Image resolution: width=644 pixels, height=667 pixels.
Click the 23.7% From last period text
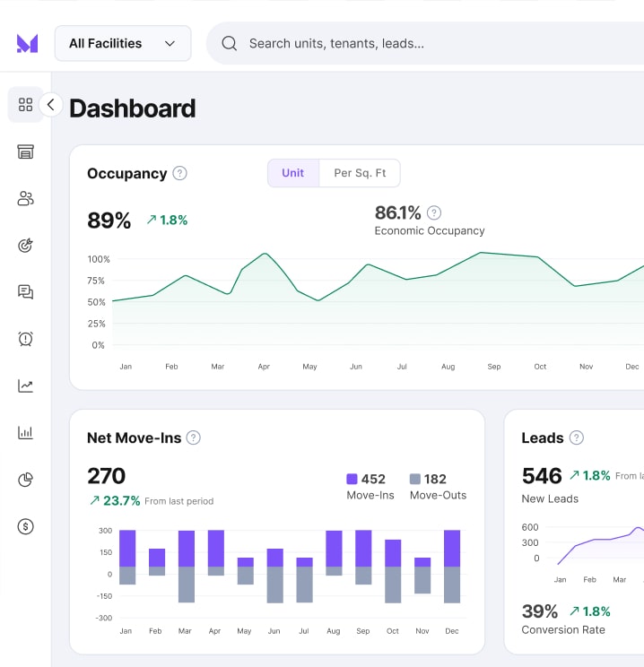152,501
